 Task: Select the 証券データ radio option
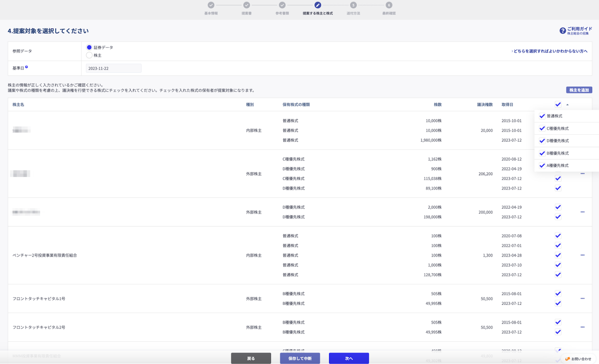coord(89,47)
